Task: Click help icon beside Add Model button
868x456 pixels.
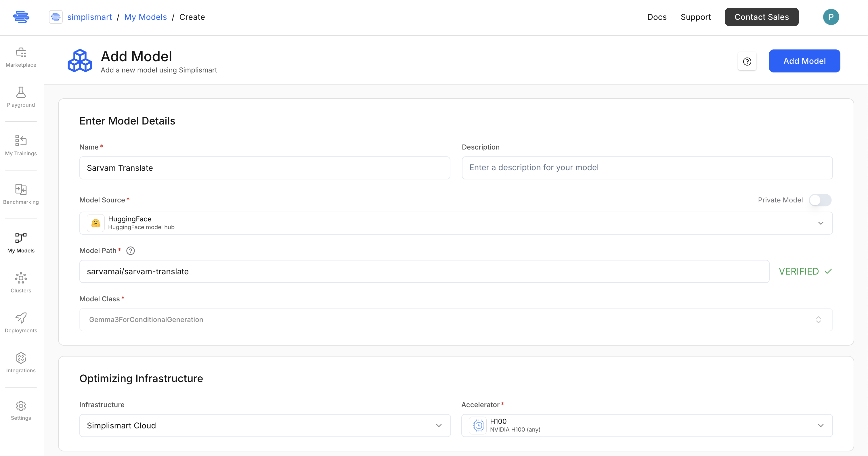Action: pyautogui.click(x=747, y=61)
